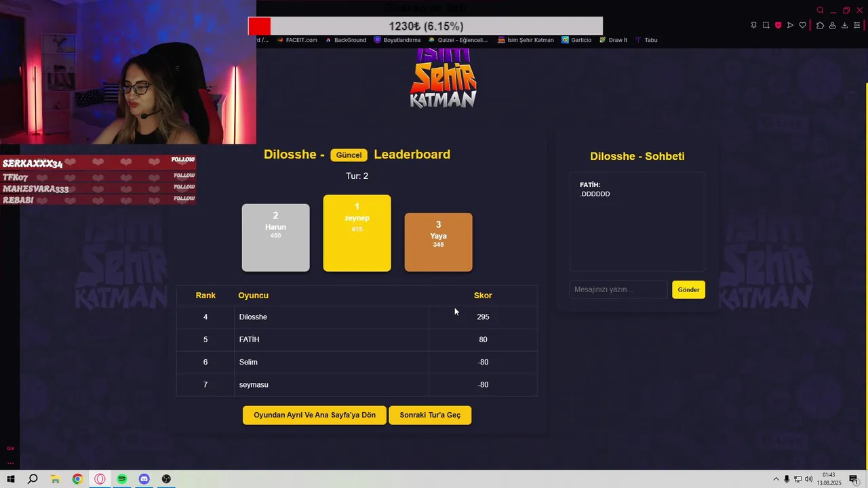Viewport: 868px width, 488px height.
Task: Click the chat message '.DDDDDD'
Action: (x=595, y=194)
